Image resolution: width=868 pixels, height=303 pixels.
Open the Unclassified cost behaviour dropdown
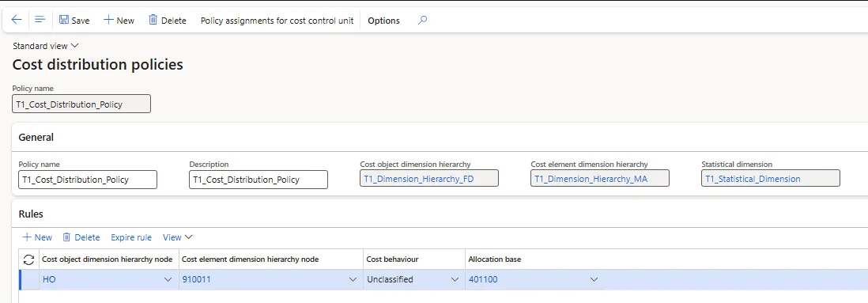click(455, 280)
